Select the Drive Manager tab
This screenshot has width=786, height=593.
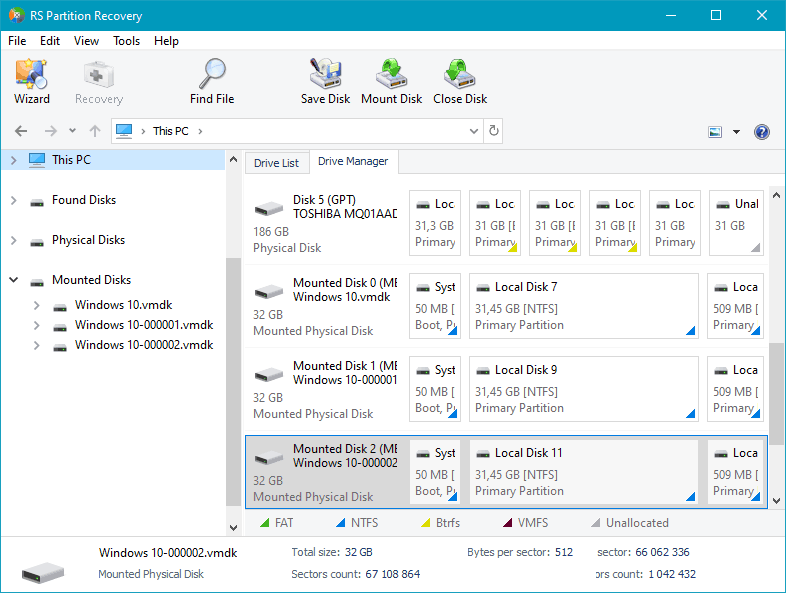pos(353,161)
